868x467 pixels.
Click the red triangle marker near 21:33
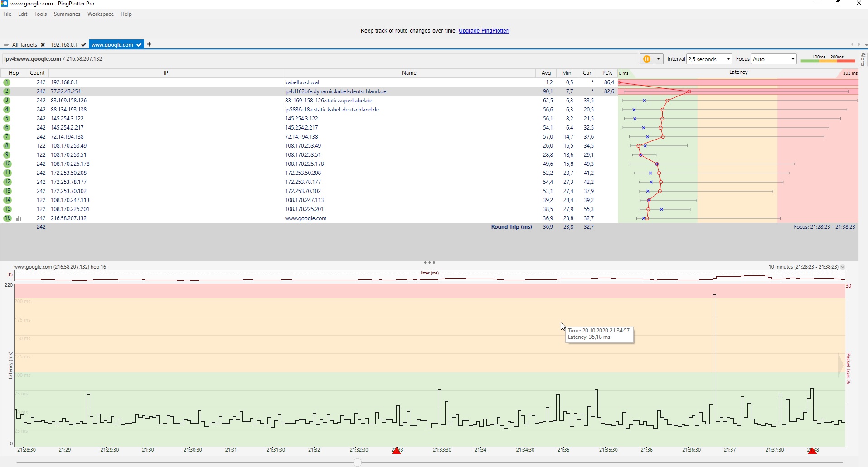(x=397, y=450)
